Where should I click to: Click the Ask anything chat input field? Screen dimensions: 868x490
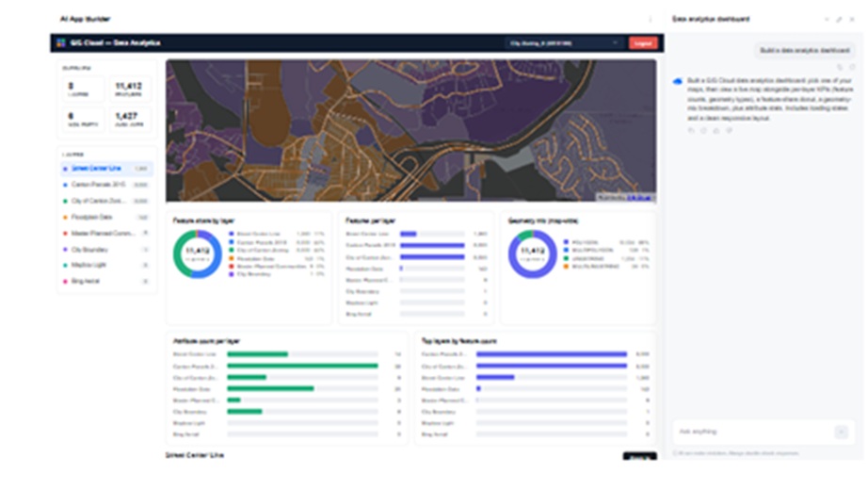tap(754, 432)
